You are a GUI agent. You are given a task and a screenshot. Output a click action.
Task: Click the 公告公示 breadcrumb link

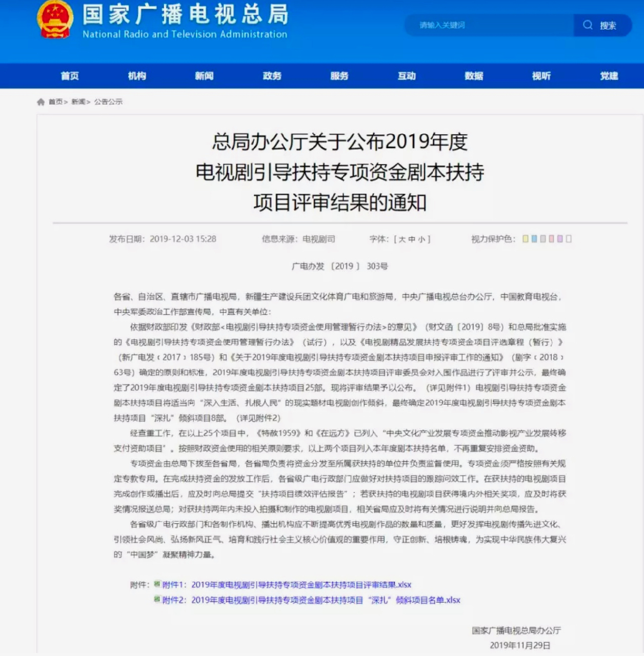pos(108,102)
